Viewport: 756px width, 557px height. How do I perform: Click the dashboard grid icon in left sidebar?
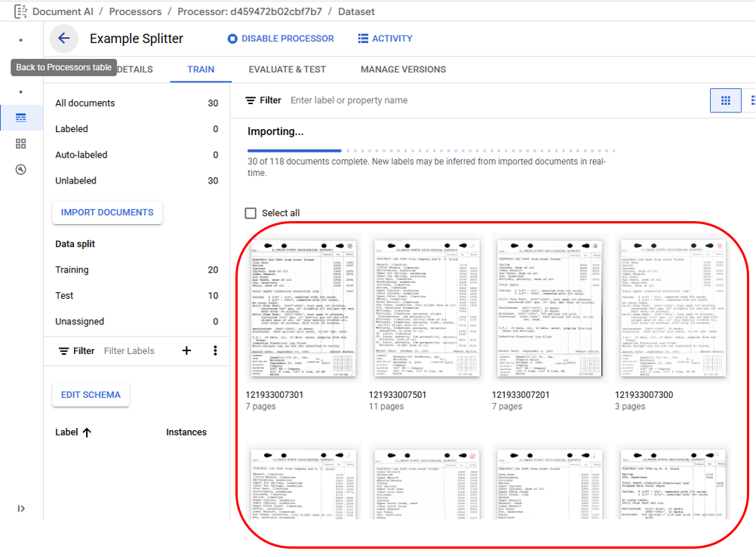click(21, 143)
